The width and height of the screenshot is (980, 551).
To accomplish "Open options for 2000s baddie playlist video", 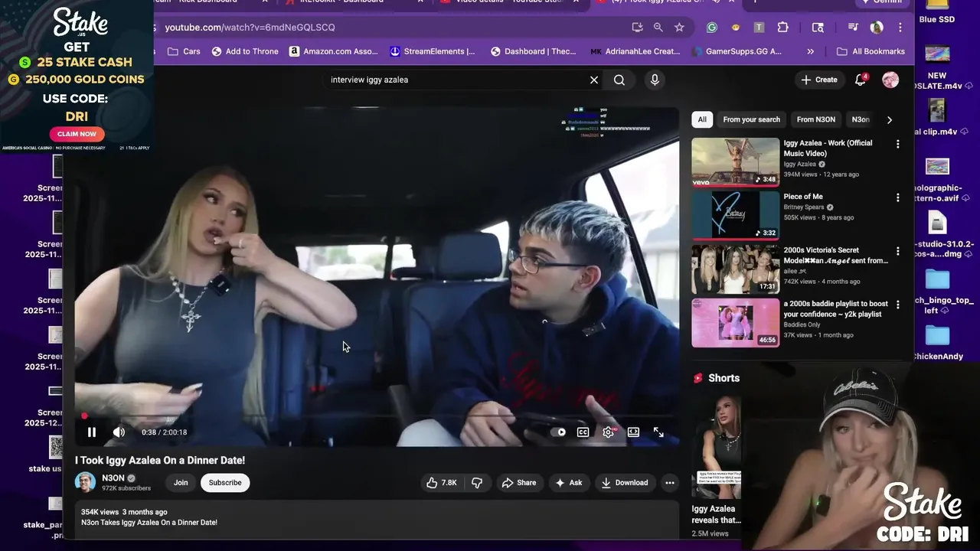I will (898, 305).
